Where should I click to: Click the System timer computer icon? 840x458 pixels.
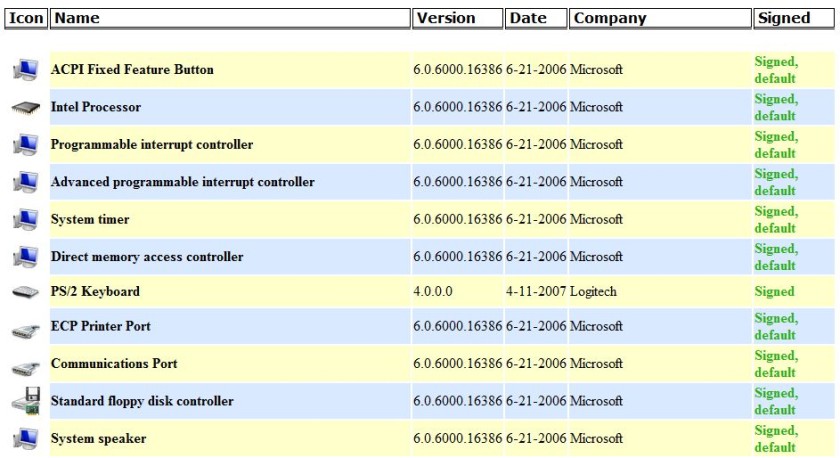click(25, 220)
